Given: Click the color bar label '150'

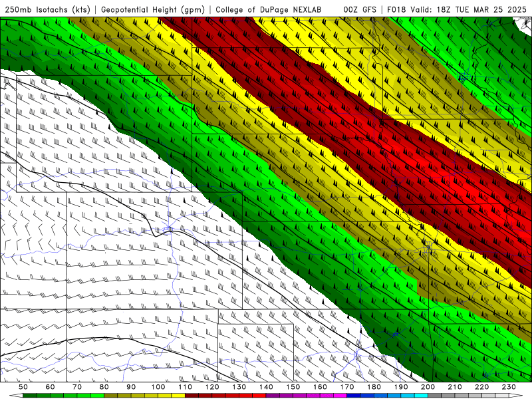Looking at the screenshot, I should click(x=293, y=387).
